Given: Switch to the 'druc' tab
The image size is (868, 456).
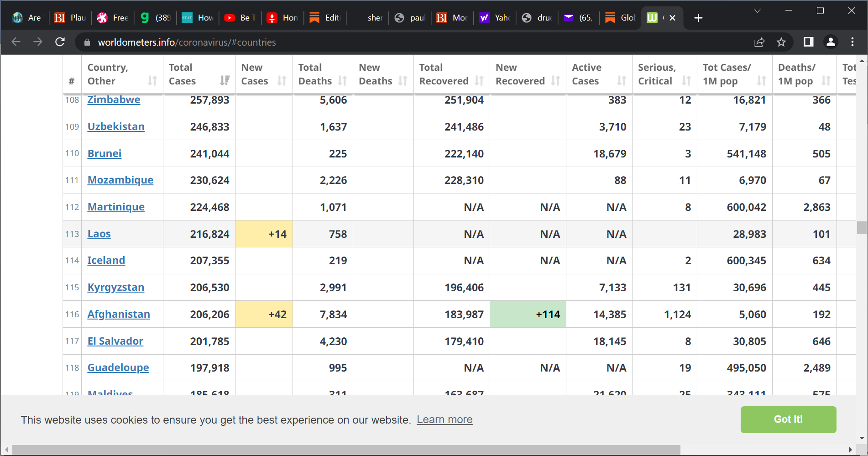Looking at the screenshot, I should (x=537, y=18).
